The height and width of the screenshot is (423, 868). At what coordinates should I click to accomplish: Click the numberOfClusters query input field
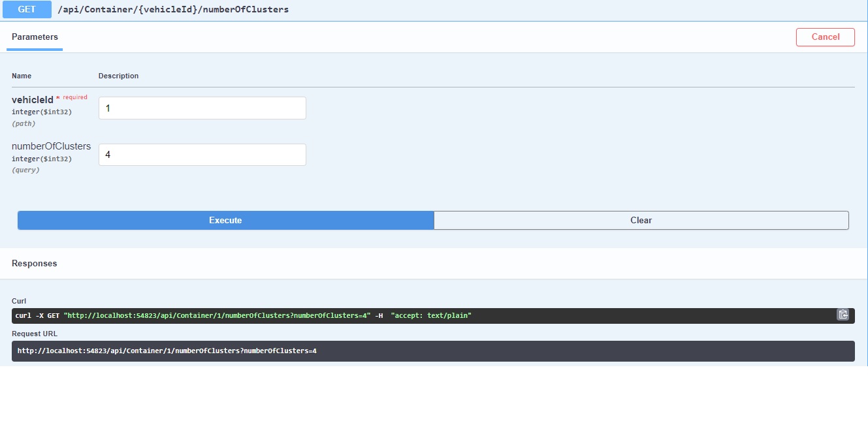coord(201,154)
